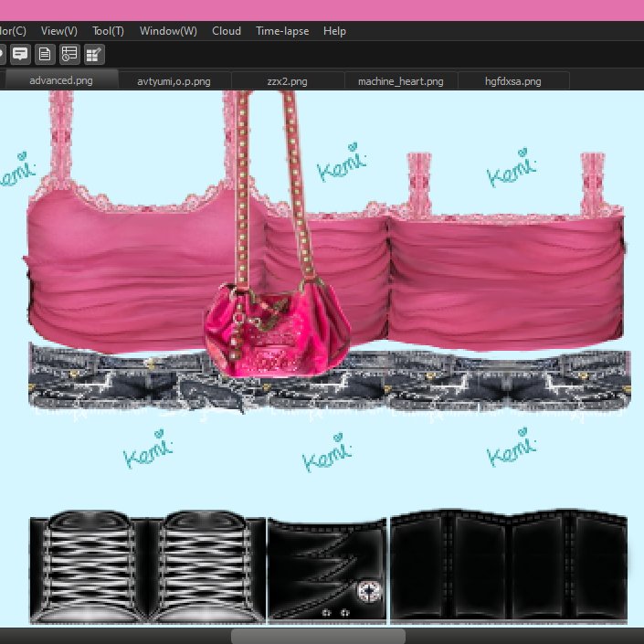Switch to the hgfdxsa.png tab

[513, 81]
